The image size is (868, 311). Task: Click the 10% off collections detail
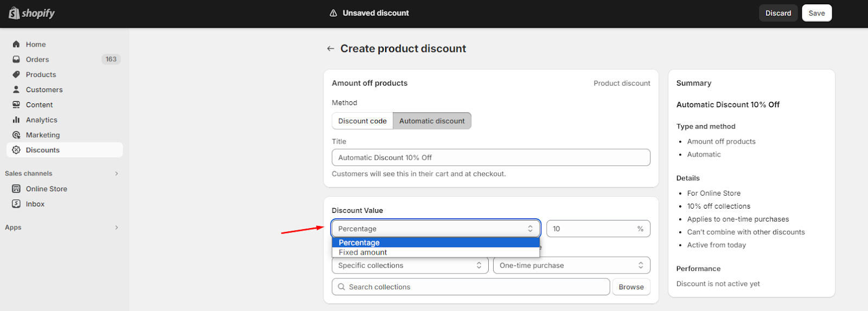719,206
